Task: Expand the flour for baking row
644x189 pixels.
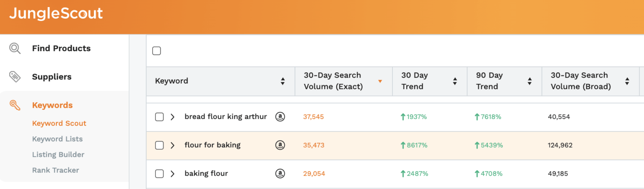Action: (x=172, y=145)
